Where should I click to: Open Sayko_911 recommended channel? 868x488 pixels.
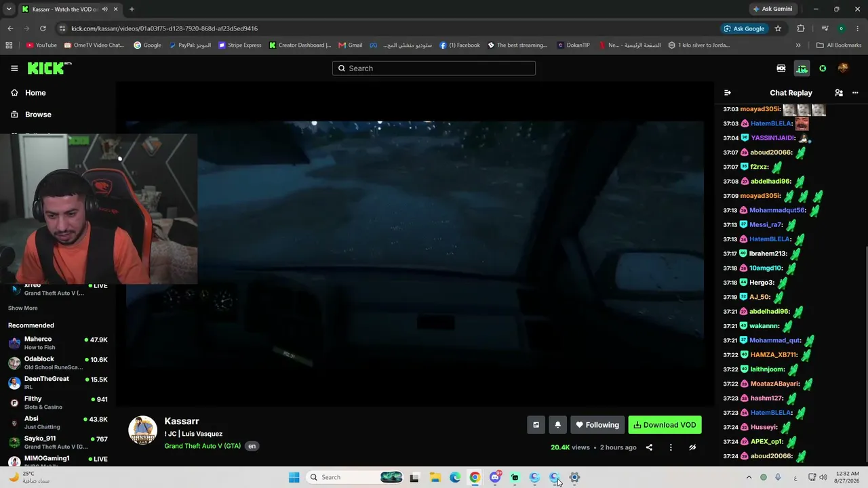tap(58, 443)
